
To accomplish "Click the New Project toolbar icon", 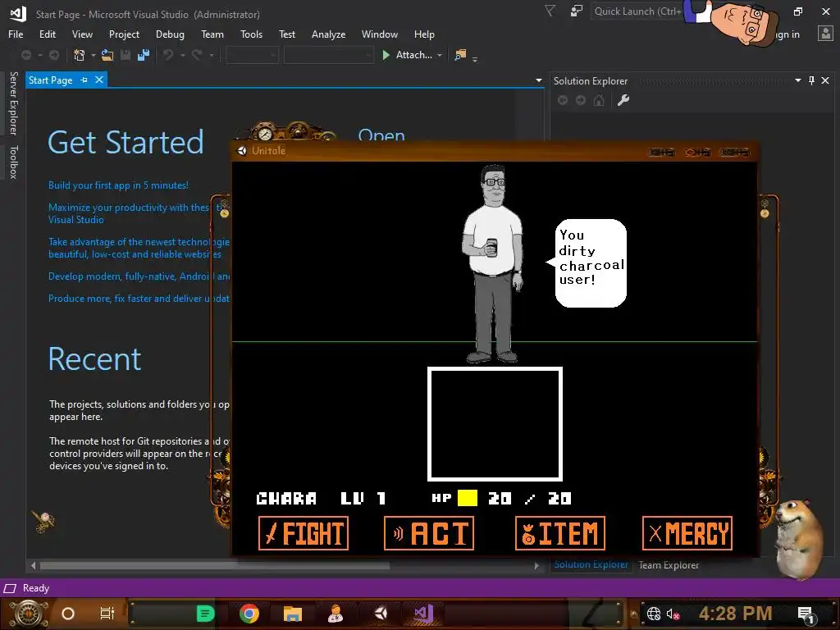I will [80, 55].
